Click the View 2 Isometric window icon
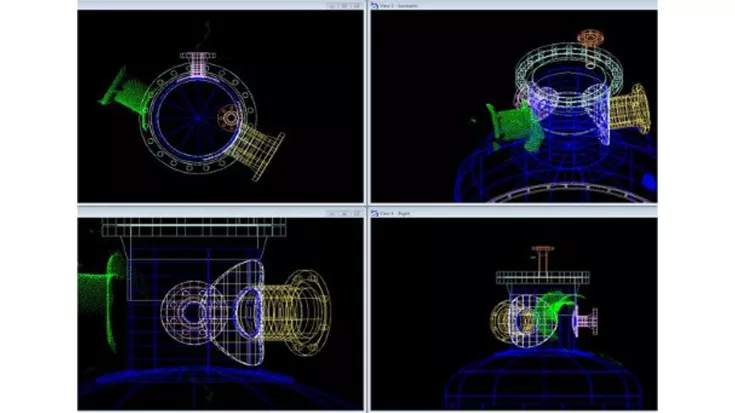The width and height of the screenshot is (735, 413). [x=375, y=5]
